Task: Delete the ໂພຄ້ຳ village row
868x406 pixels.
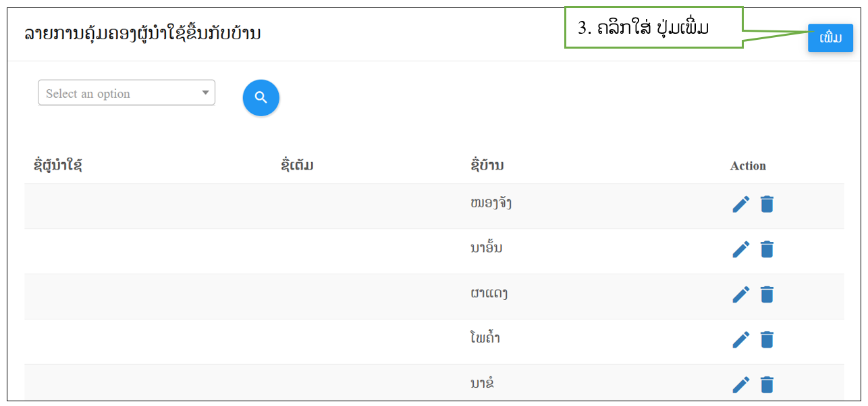Action: (x=767, y=339)
